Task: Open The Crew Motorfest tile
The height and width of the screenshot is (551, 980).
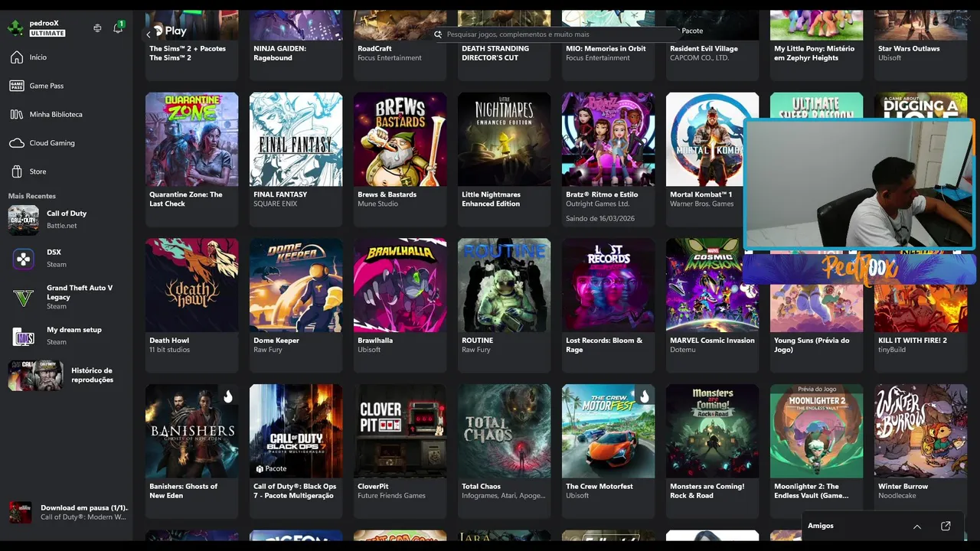Action: [609, 451]
